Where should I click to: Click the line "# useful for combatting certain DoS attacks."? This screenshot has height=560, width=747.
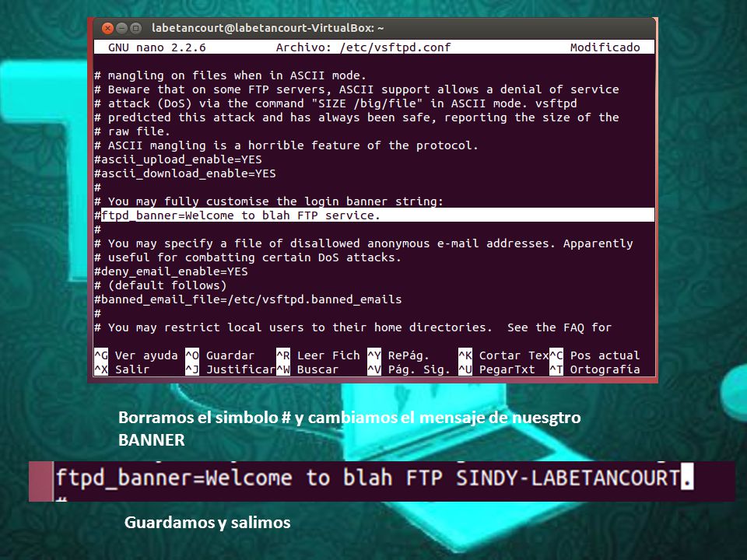click(247, 257)
